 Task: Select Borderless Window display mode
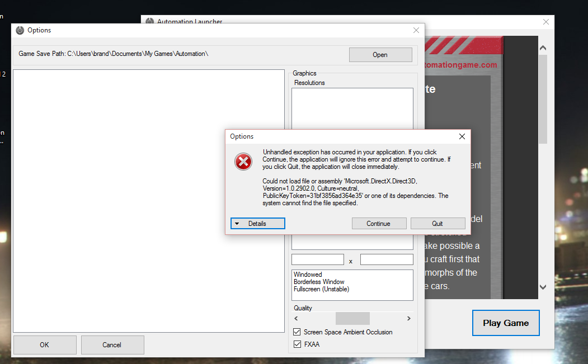319,282
